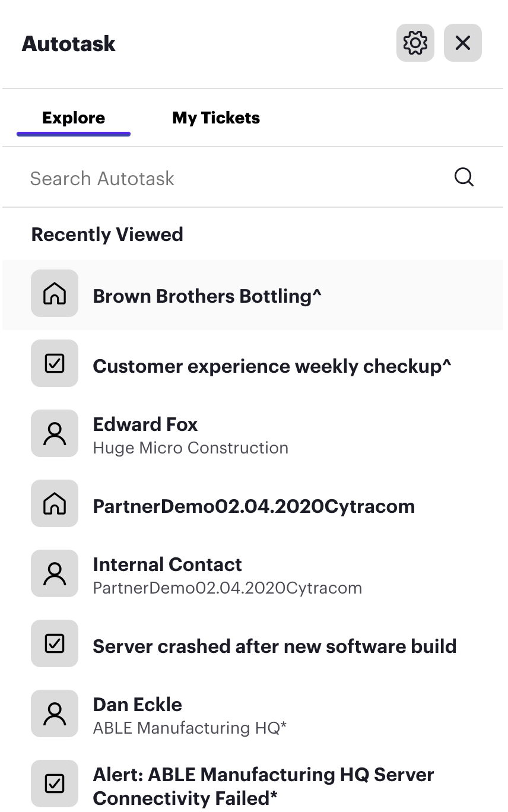Open Autotask settings gear
Image resolution: width=508 pixels, height=812 pixels.
point(415,43)
